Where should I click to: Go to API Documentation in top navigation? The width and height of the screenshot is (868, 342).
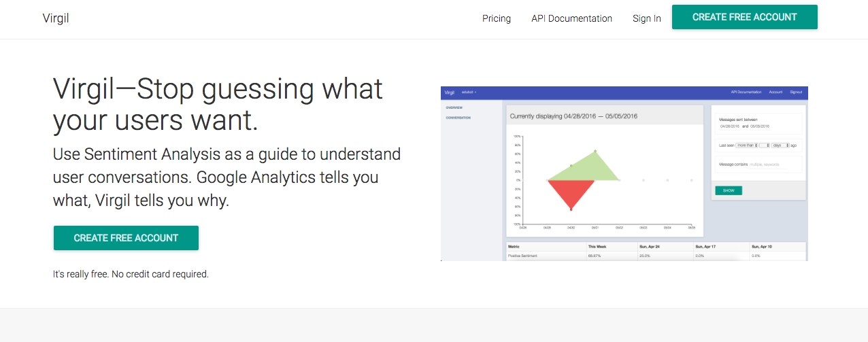click(x=572, y=18)
